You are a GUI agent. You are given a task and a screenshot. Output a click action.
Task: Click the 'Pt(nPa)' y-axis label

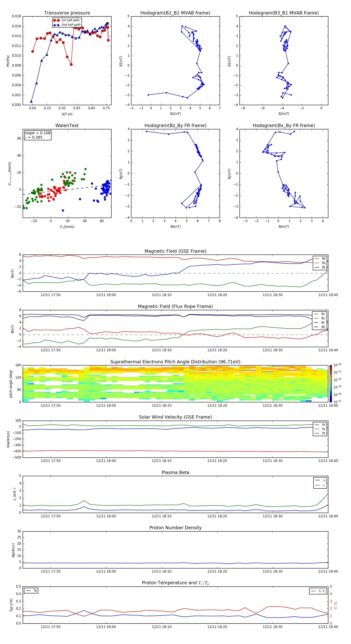coord(8,61)
